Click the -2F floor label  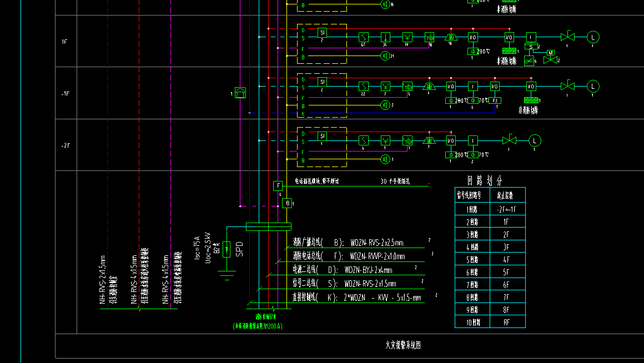(66, 145)
